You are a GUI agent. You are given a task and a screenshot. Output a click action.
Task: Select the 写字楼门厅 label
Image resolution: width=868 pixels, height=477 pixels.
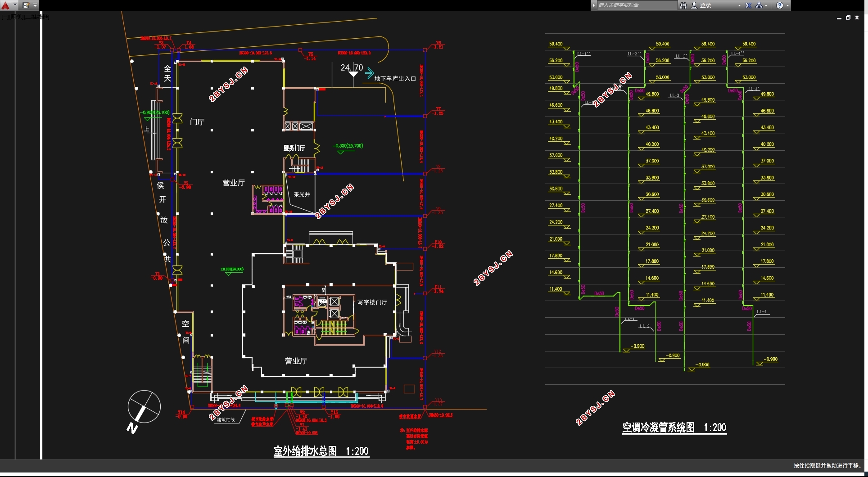coord(372,302)
